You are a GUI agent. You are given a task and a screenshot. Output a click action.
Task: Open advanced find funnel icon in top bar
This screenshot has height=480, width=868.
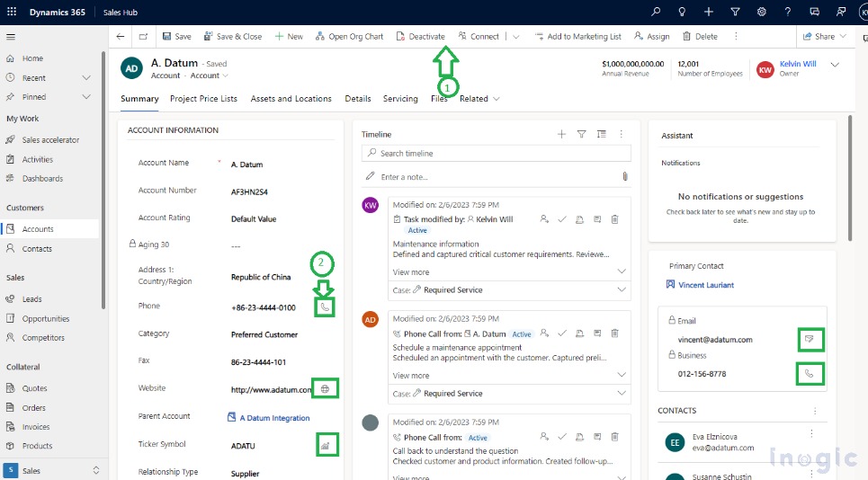click(x=735, y=12)
